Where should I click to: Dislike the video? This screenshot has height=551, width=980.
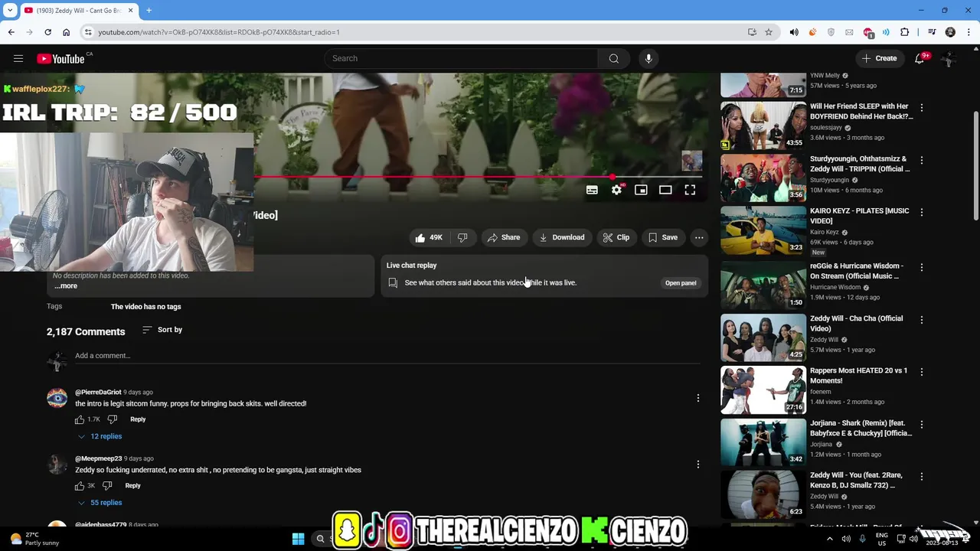point(462,237)
